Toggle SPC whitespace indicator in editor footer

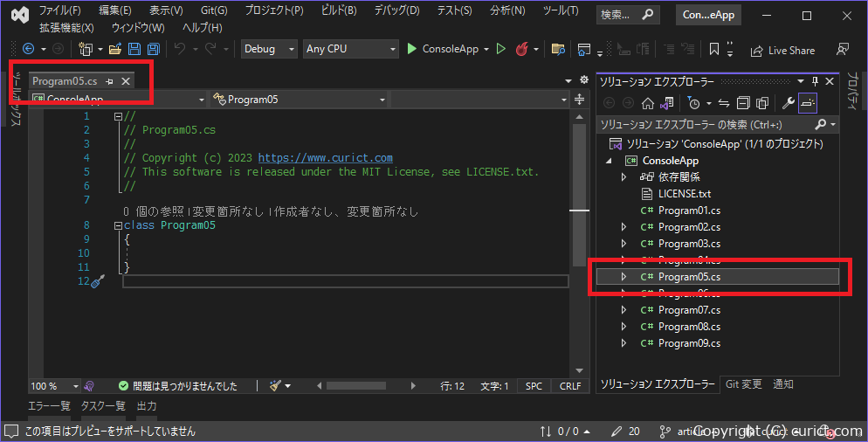click(x=534, y=386)
